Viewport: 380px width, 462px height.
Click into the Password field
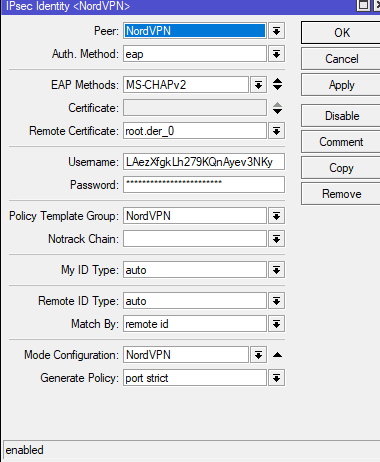pyautogui.click(x=204, y=185)
